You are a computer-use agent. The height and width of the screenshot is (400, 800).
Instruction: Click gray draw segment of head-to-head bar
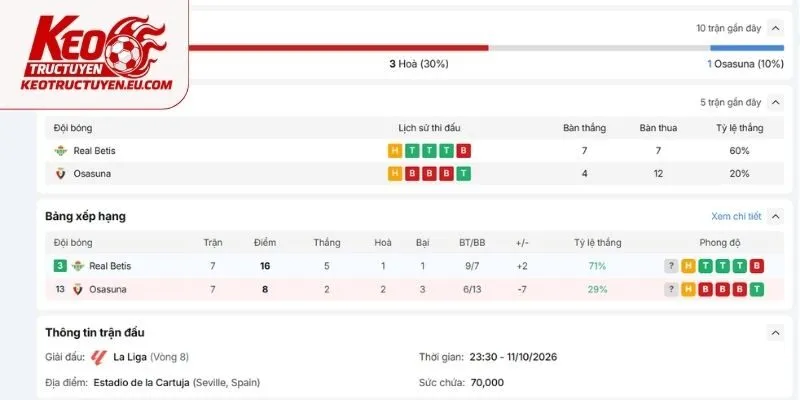599,48
